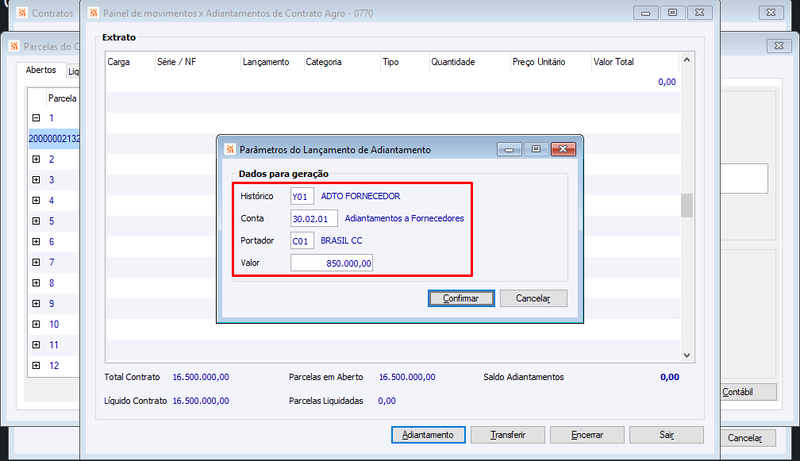The width and height of the screenshot is (800, 461).
Task: Collapse parcela 1 tree node
Action: pyautogui.click(x=36, y=118)
